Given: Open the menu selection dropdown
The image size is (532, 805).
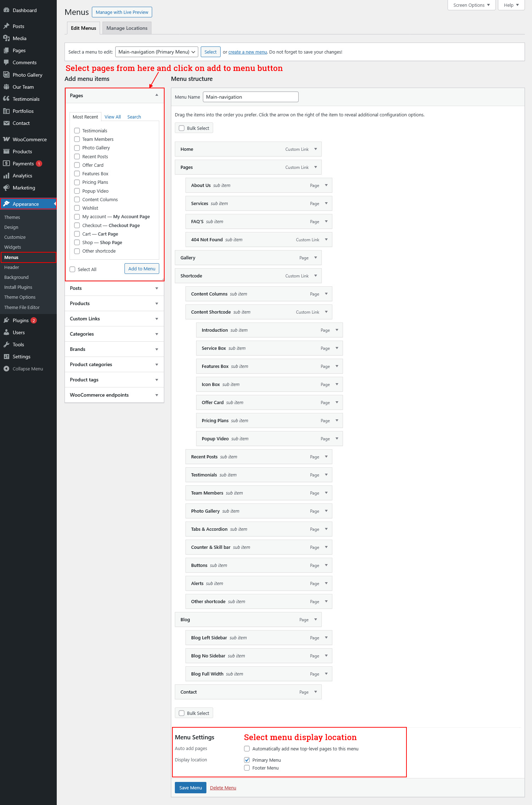Looking at the screenshot, I should click(x=157, y=52).
